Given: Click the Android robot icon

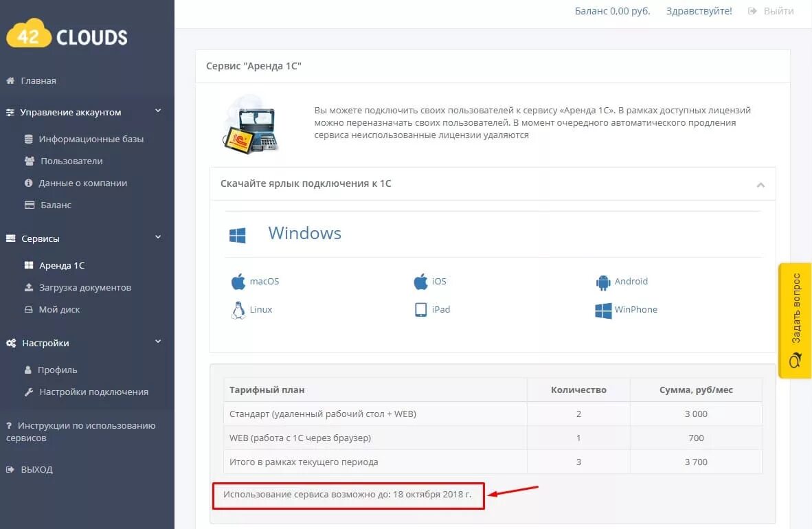Looking at the screenshot, I should coord(603,282).
